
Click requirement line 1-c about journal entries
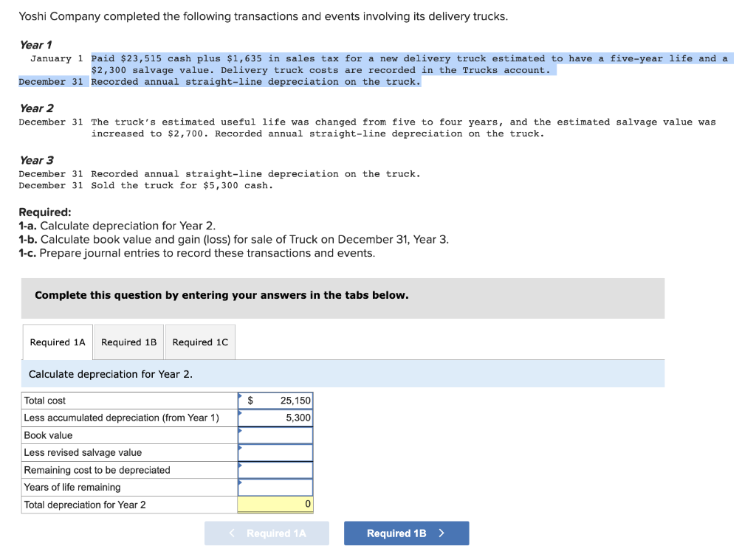point(196,253)
